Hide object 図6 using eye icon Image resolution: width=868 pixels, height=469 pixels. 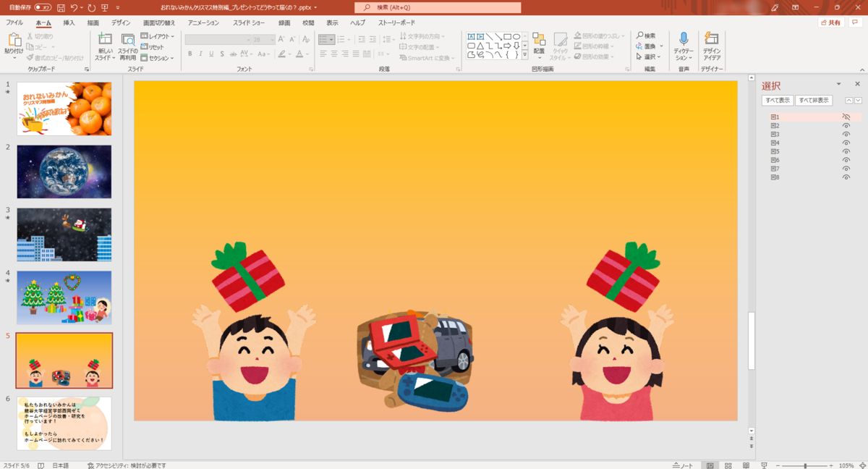(846, 160)
